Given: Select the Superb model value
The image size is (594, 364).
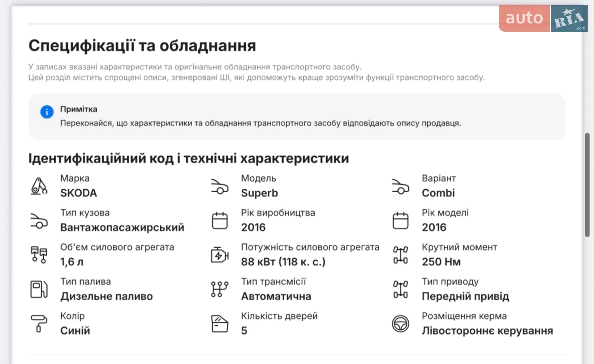Looking at the screenshot, I should point(260,193).
